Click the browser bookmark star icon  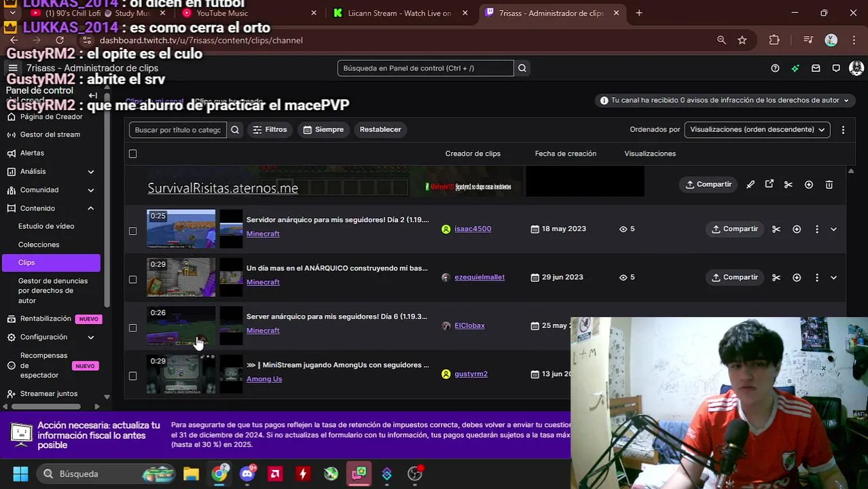pos(742,41)
